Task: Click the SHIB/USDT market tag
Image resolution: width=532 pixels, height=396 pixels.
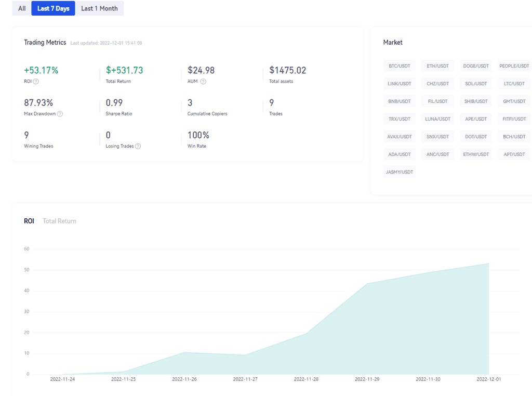Action: [476, 101]
